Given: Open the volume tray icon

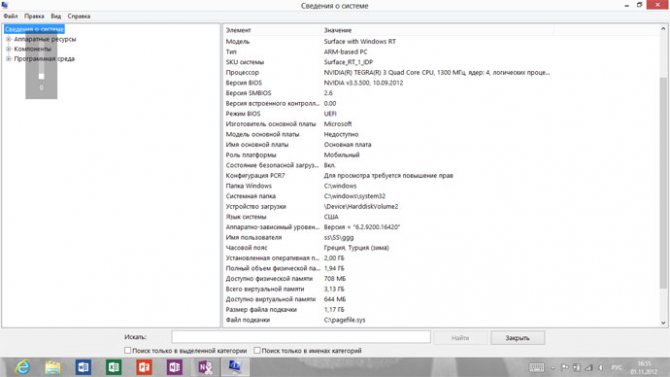Looking at the screenshot, I should coord(600,368).
